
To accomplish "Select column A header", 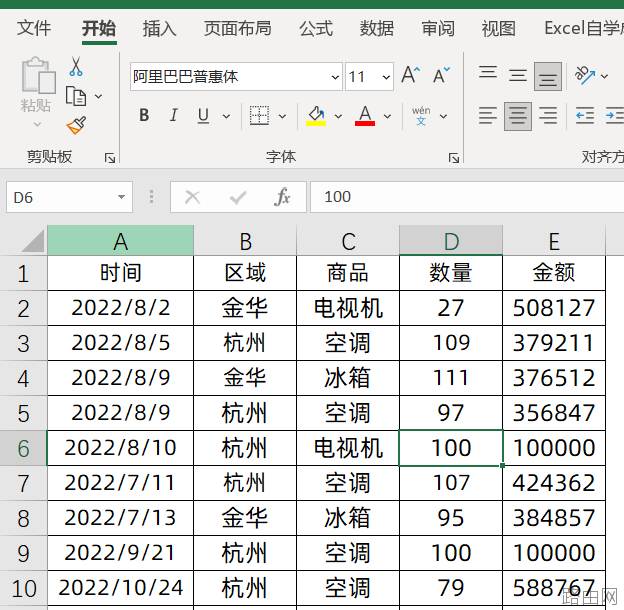I will (121, 240).
